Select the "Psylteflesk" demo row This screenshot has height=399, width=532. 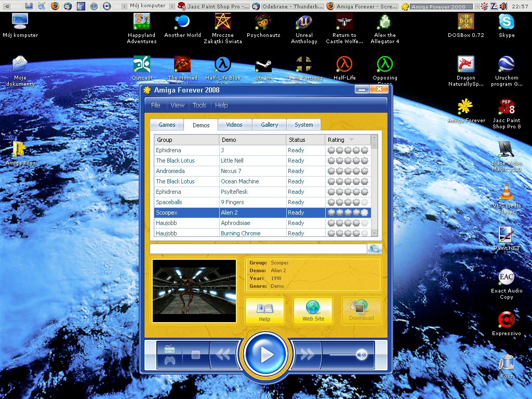[x=262, y=192]
